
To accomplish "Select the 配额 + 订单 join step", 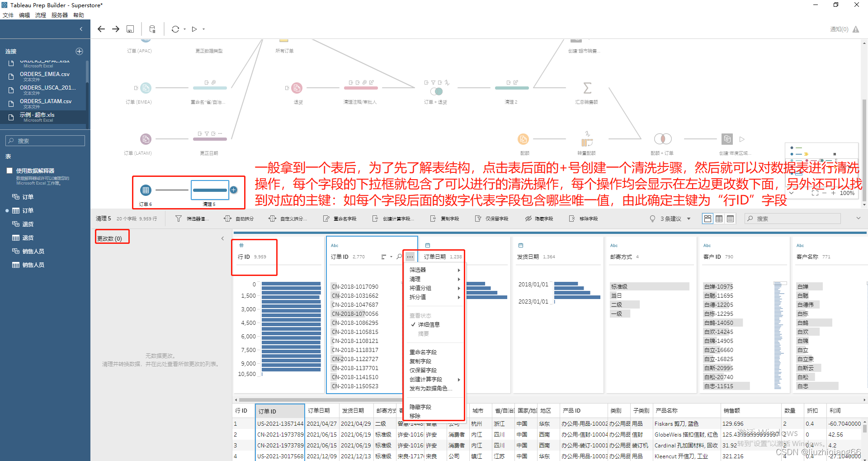I will click(x=663, y=139).
